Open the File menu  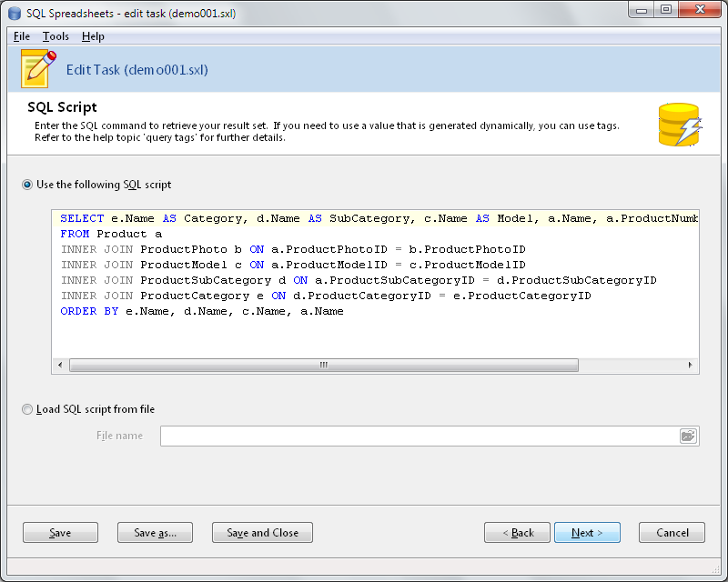pos(22,36)
